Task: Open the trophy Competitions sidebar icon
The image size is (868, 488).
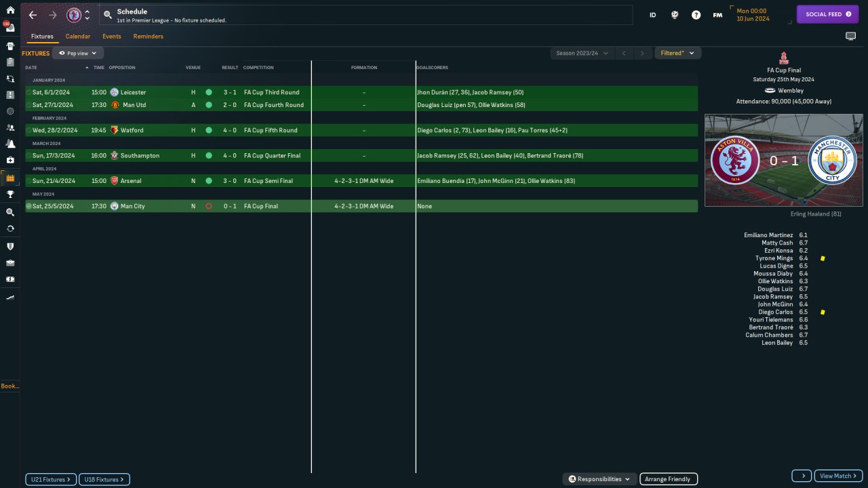Action: pos(10,194)
